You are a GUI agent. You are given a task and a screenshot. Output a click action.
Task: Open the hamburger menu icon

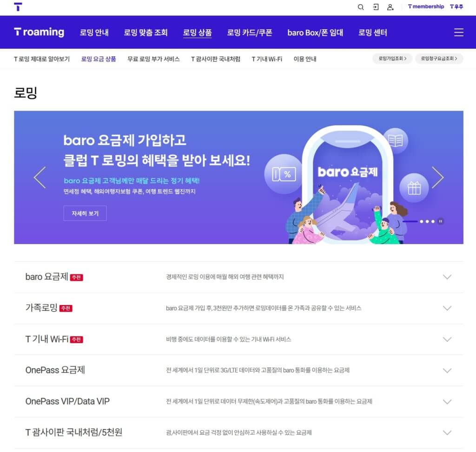click(458, 32)
